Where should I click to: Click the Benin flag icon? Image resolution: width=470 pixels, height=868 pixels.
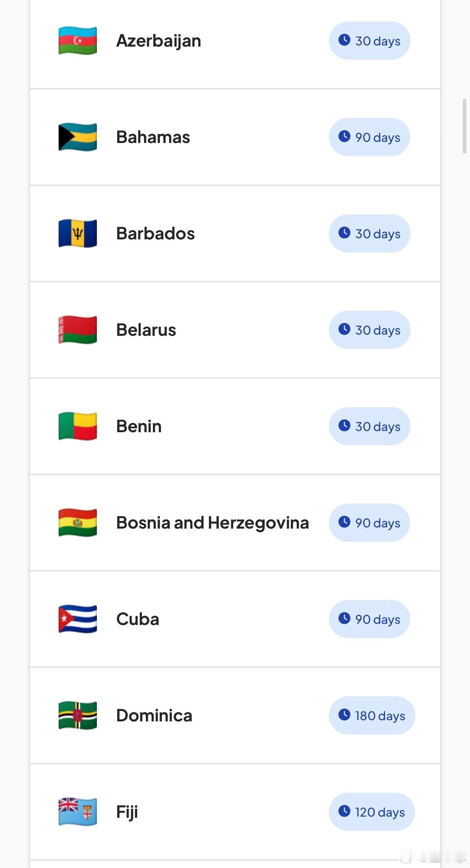[x=78, y=426]
